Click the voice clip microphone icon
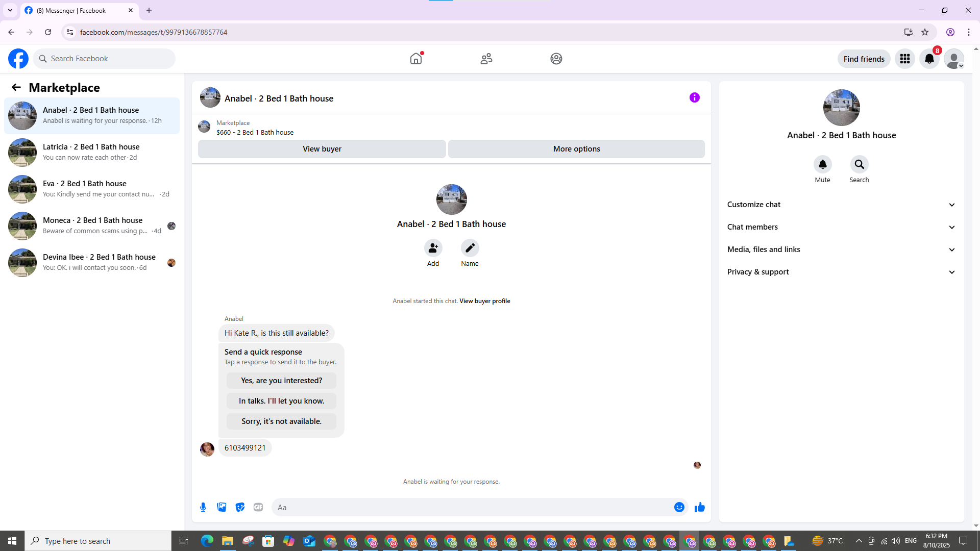This screenshot has height=551, width=980. 203,507
